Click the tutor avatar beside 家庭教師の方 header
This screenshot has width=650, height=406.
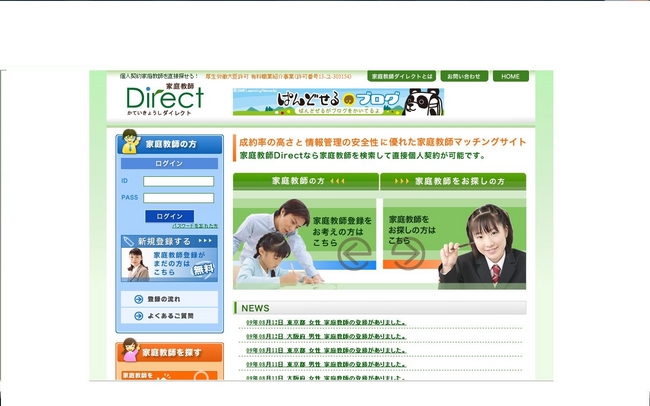coord(131,144)
